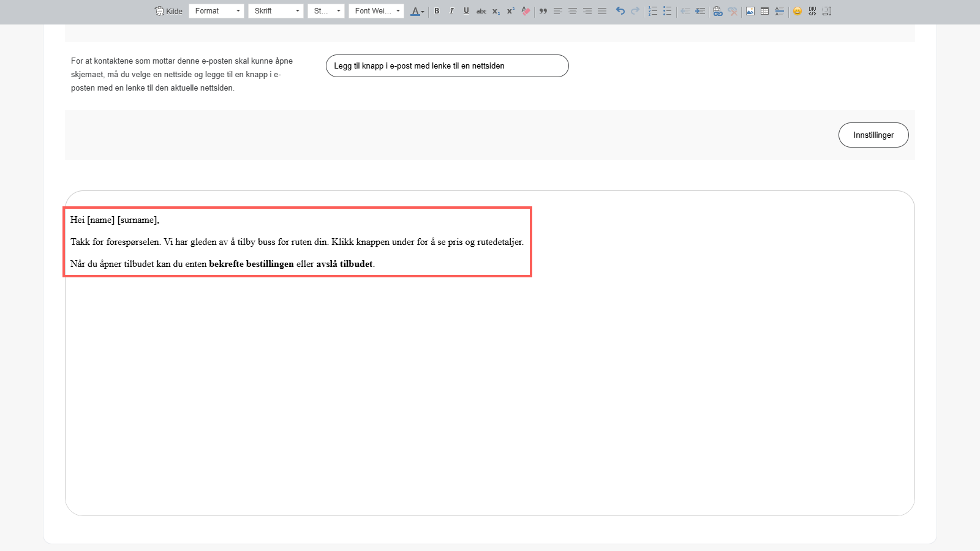
Task: Click the bold 'bekrefte bestillingen' text
Action: [x=251, y=264]
